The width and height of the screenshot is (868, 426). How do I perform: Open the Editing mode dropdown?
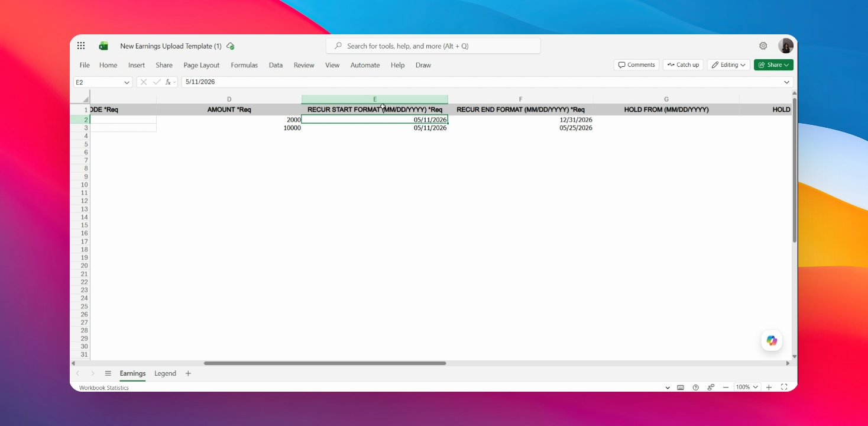tap(729, 65)
